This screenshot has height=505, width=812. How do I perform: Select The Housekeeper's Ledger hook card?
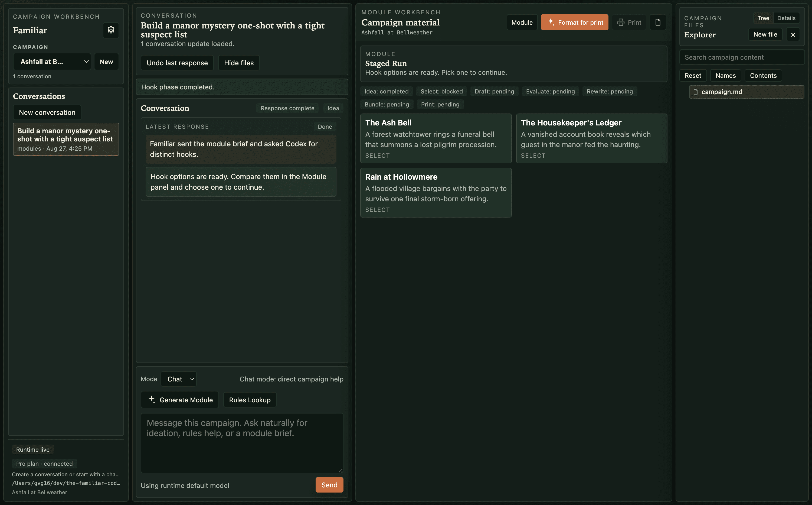(591, 139)
